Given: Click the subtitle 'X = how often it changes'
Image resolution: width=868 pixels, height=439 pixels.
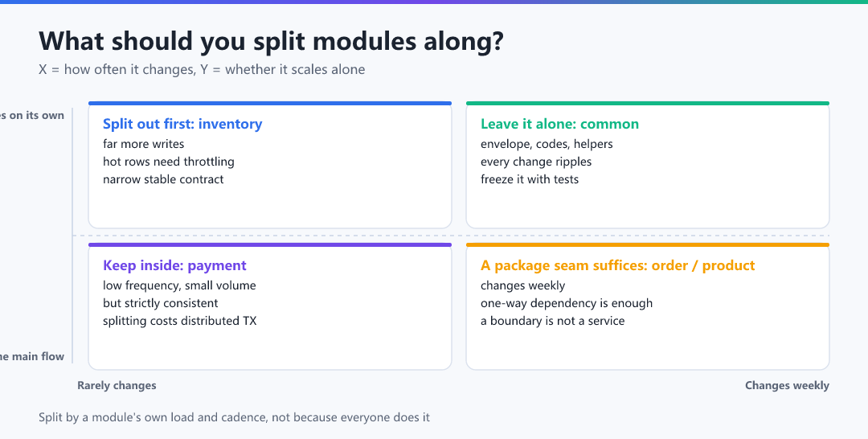Looking at the screenshot, I should tap(117, 70).
